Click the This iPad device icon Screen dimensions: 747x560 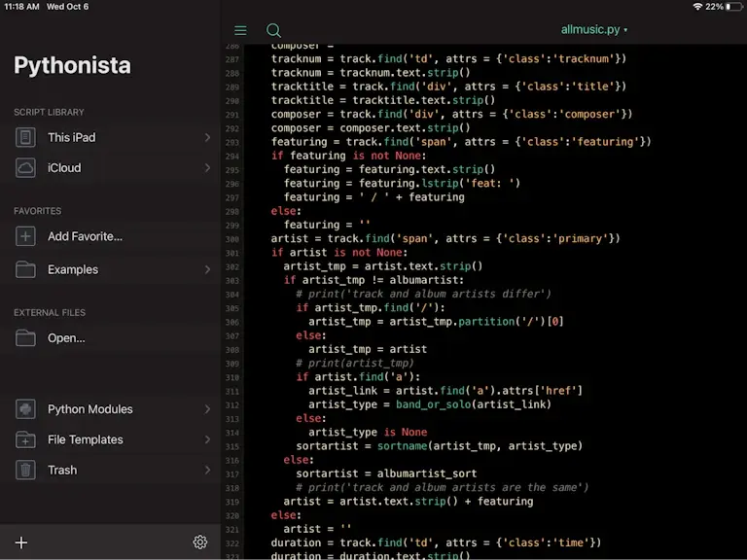25,138
